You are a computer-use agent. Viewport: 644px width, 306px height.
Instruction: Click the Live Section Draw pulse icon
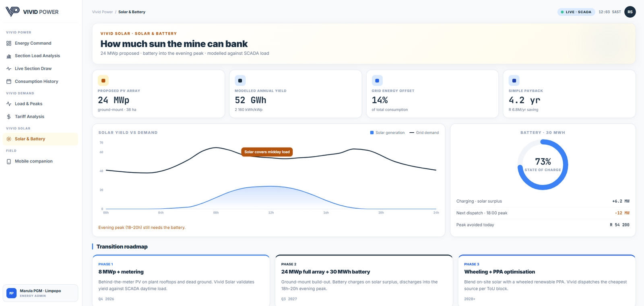[x=9, y=69]
